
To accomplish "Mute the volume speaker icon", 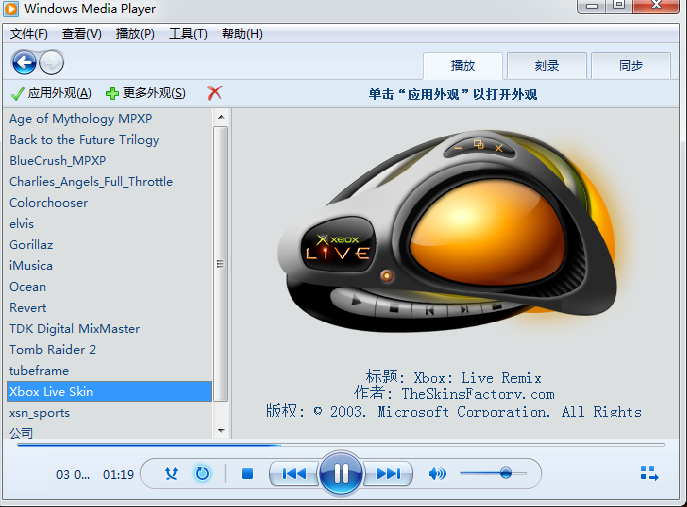I will (x=437, y=474).
